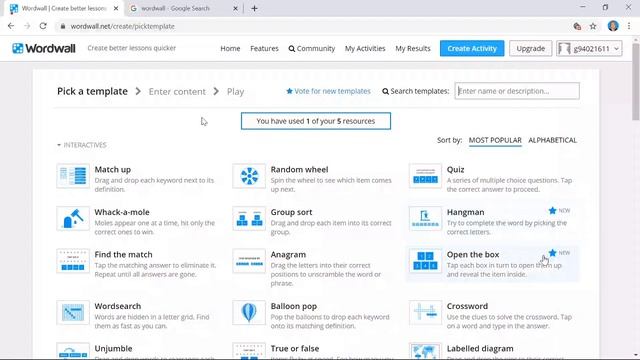This screenshot has height=360, width=640.
Task: Select the Quiz template title
Action: (456, 169)
